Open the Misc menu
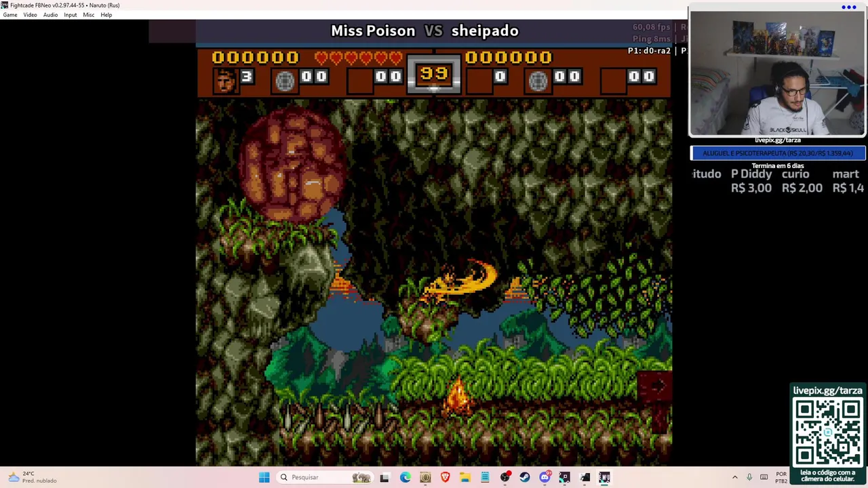Viewport: 868px width, 488px height. pyautogui.click(x=88, y=15)
